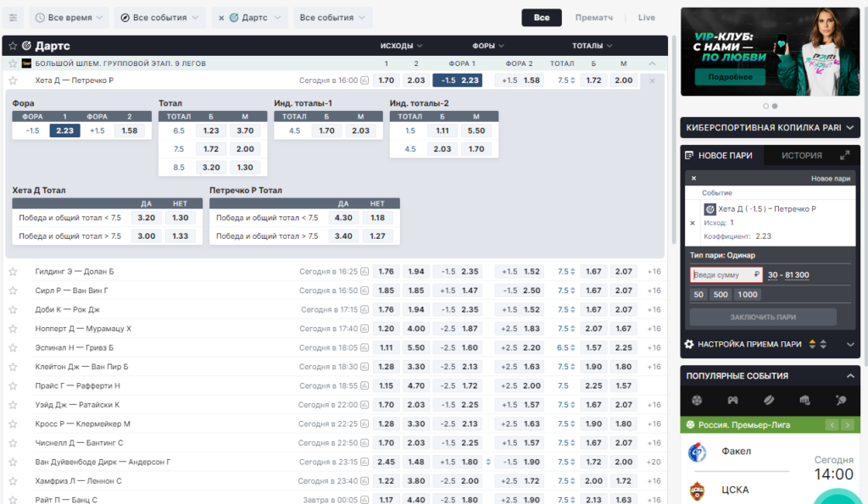Viewport: 868px width, 504px height.
Task: Switch to Прематч tab
Action: click(x=594, y=18)
